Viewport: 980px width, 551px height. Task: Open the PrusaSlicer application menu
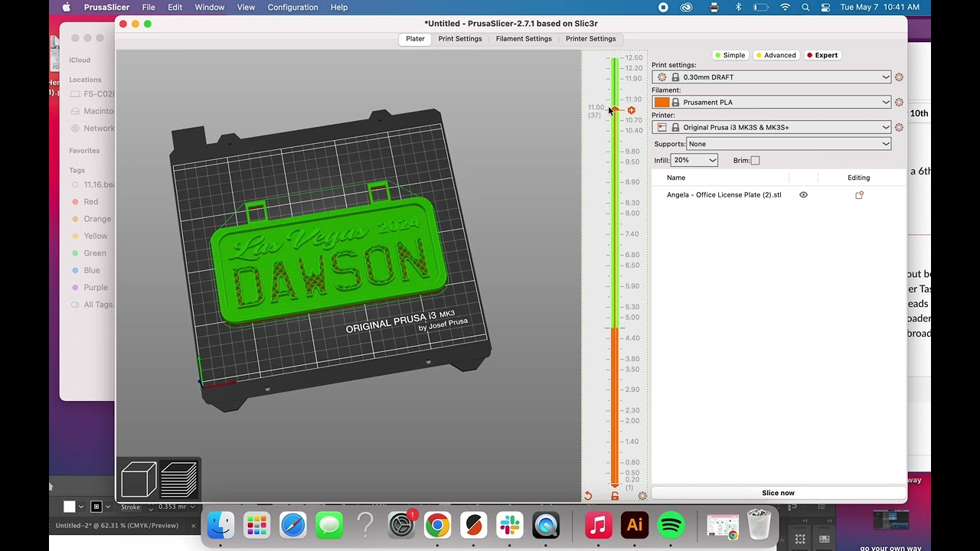(106, 7)
